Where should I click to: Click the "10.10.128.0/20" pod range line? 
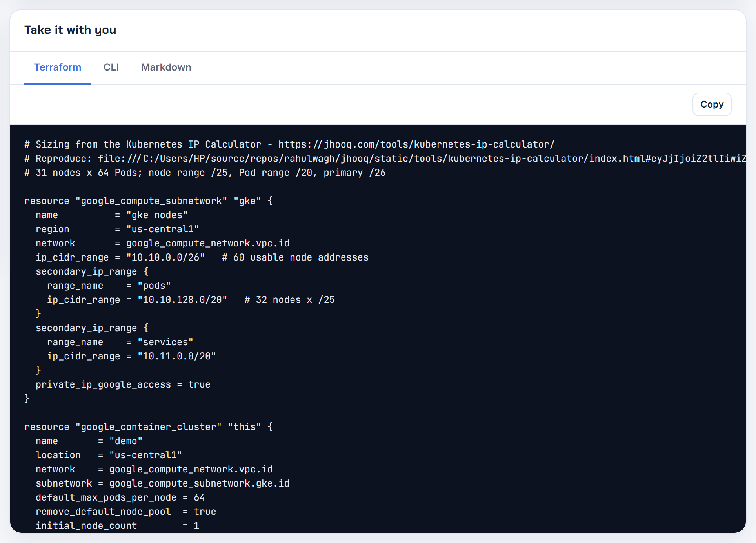tap(191, 300)
